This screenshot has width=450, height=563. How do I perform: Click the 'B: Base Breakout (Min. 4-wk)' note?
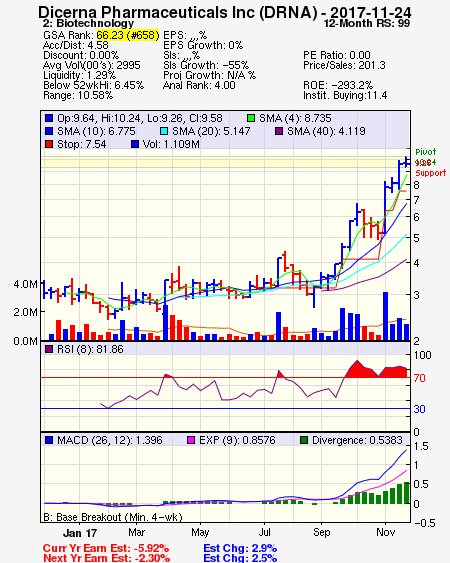coord(113,517)
